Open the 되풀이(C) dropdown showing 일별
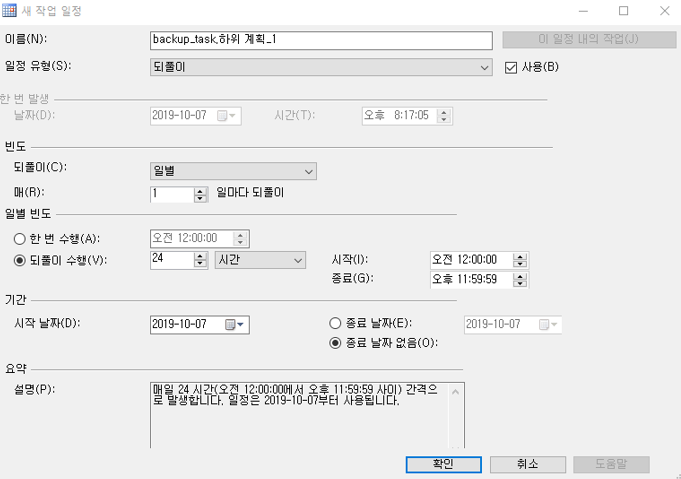 point(233,171)
